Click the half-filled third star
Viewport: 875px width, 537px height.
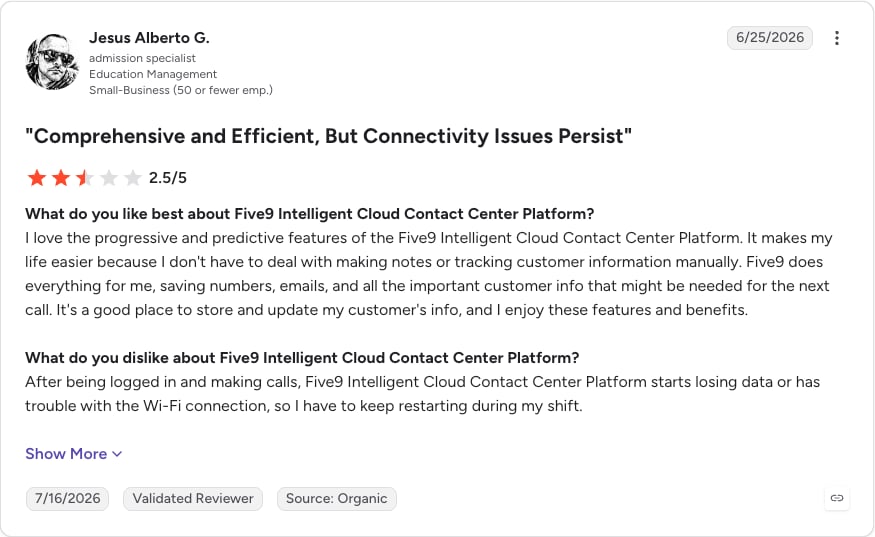(x=85, y=178)
